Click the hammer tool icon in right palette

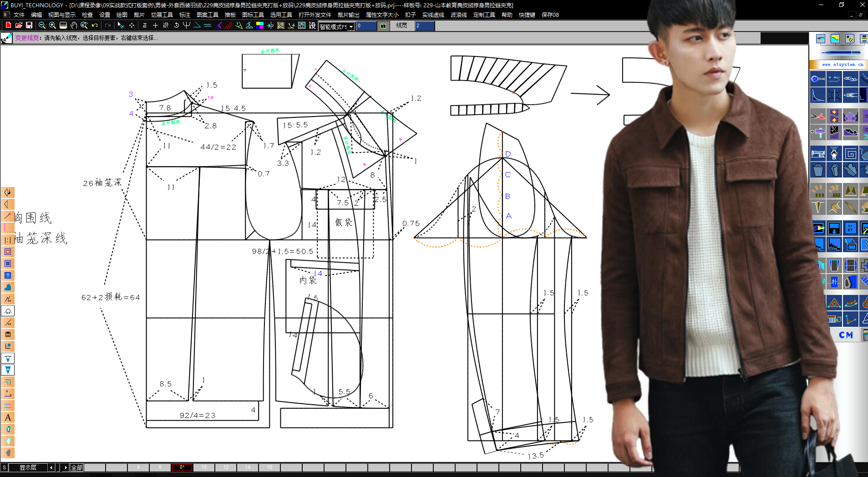(x=818, y=132)
